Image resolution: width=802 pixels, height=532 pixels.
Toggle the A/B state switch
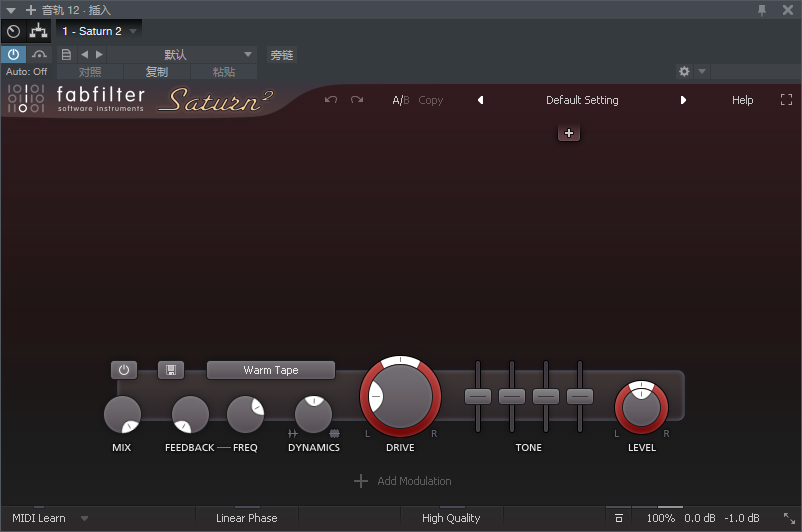pyautogui.click(x=400, y=100)
